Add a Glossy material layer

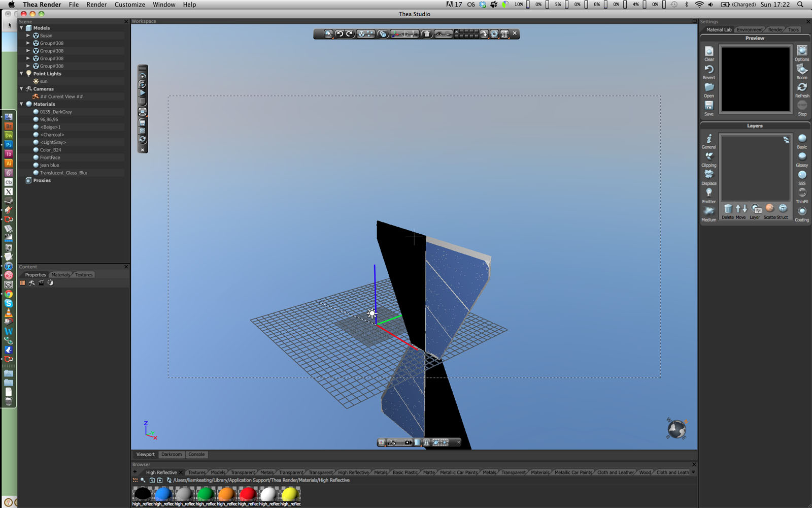click(802, 160)
